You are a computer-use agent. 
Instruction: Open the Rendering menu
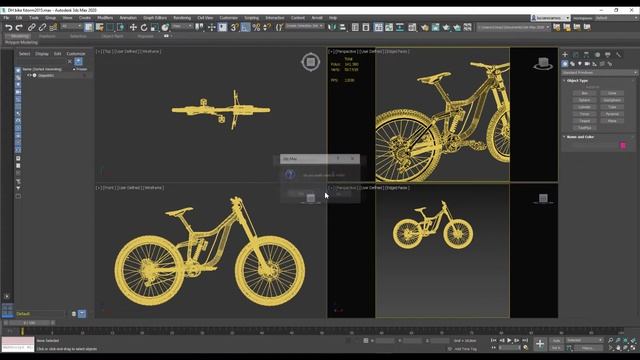(182, 18)
